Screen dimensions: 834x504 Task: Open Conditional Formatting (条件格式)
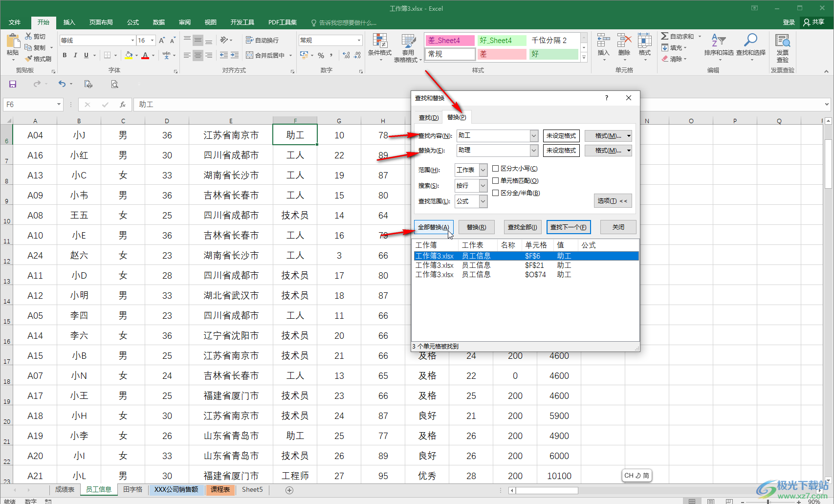pyautogui.click(x=380, y=47)
